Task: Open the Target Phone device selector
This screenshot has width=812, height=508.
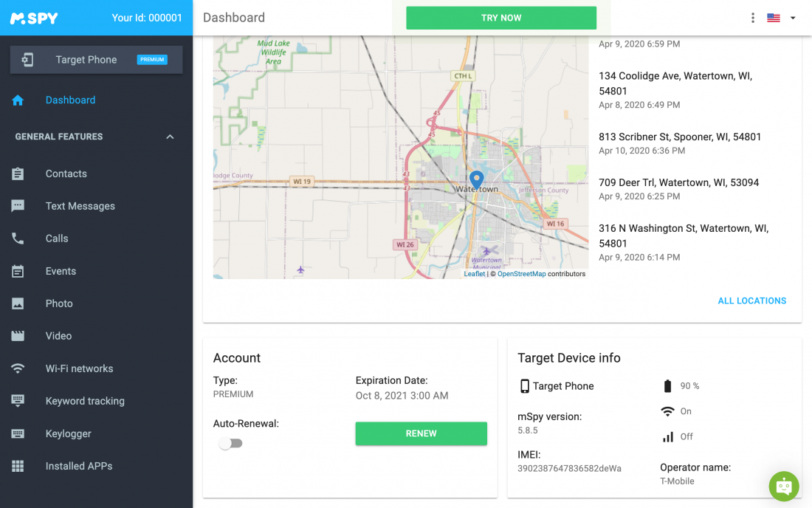Action: 96,60
